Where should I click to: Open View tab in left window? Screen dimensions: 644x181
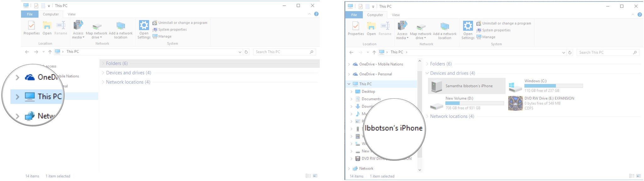coord(71,14)
